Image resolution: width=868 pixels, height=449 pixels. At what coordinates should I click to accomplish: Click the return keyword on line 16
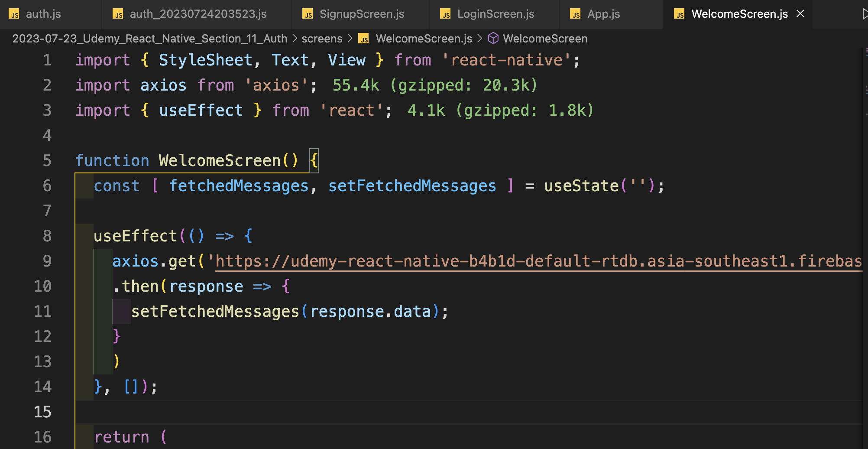(121, 437)
